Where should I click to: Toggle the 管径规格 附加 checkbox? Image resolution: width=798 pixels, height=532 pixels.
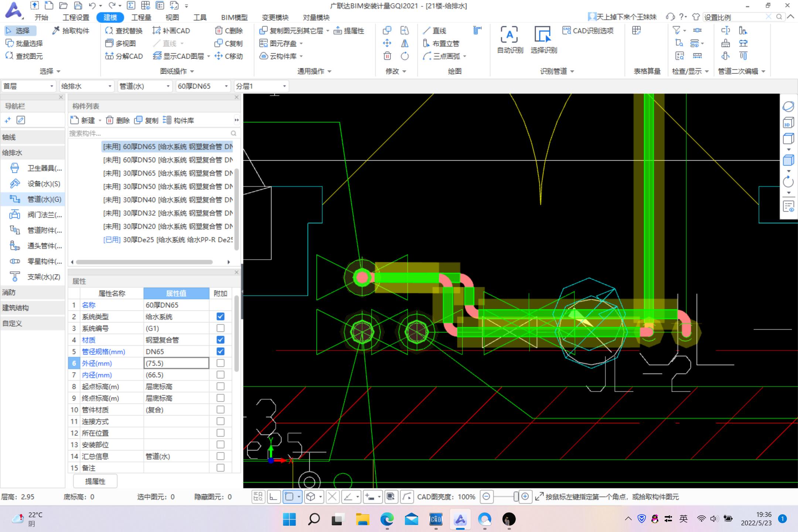point(221,351)
